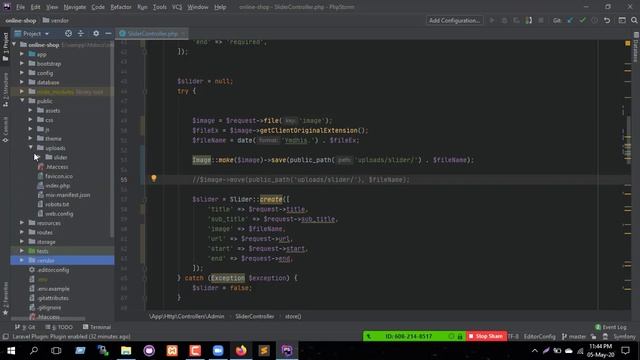Open the Windows notification center icon
640x360 pixels.
(x=625, y=351)
